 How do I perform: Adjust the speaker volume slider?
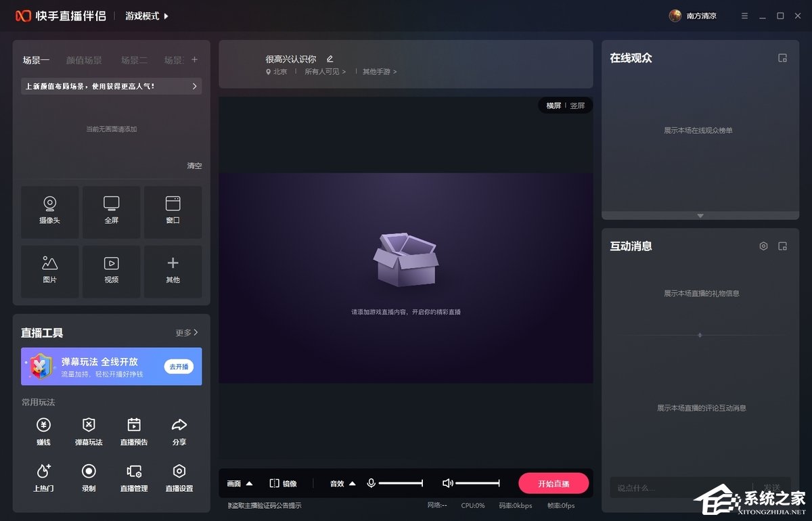click(x=478, y=483)
